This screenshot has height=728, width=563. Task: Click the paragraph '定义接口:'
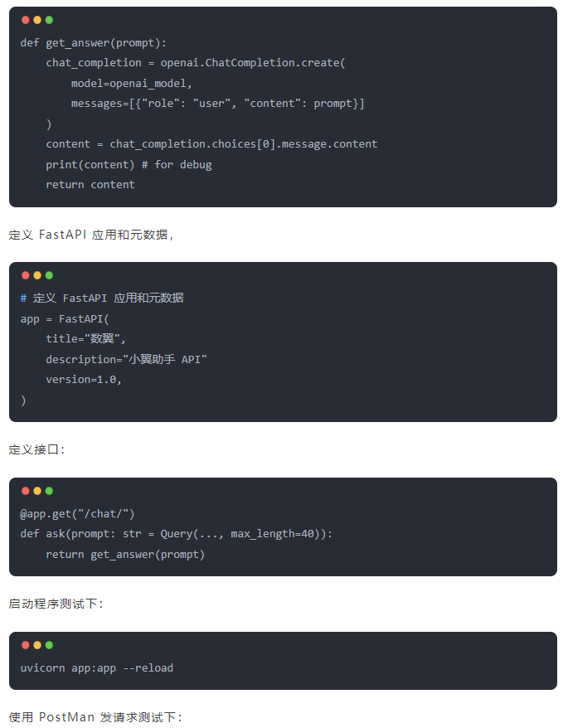(36, 449)
